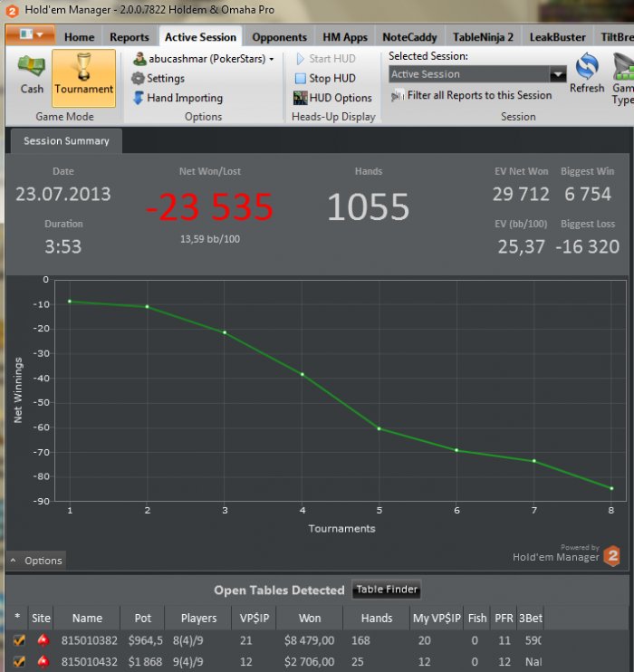Click the $8 479,00 Won cell

[x=309, y=640]
